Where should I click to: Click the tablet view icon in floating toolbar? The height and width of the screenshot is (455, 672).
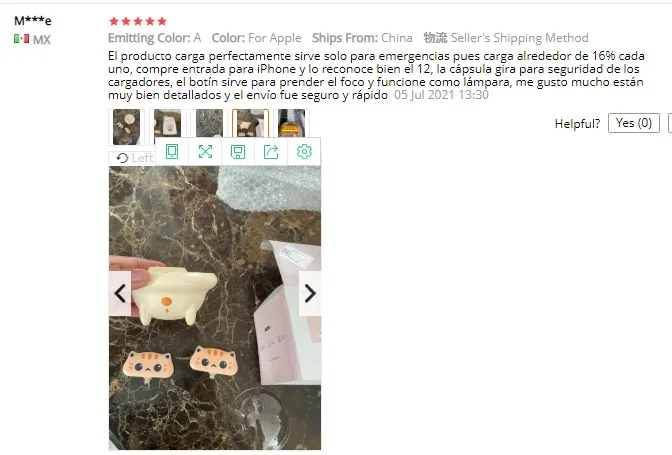click(172, 152)
